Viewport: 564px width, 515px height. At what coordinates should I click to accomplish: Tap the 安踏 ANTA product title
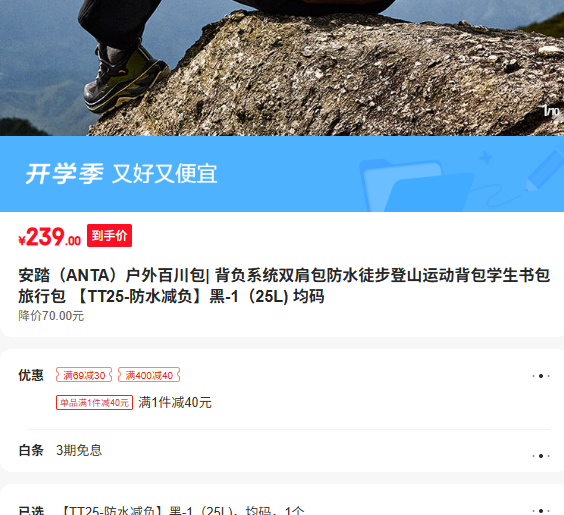point(284,286)
